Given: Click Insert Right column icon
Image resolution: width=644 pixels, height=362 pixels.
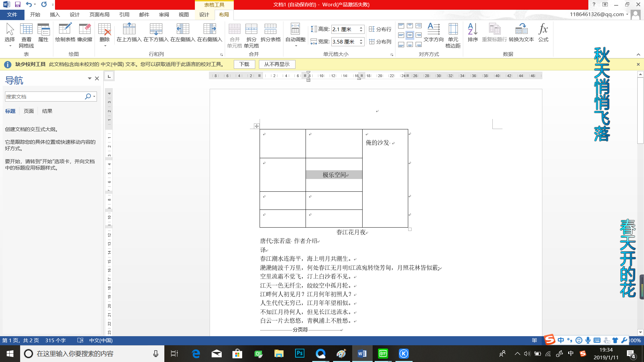Looking at the screenshot, I should tap(210, 33).
